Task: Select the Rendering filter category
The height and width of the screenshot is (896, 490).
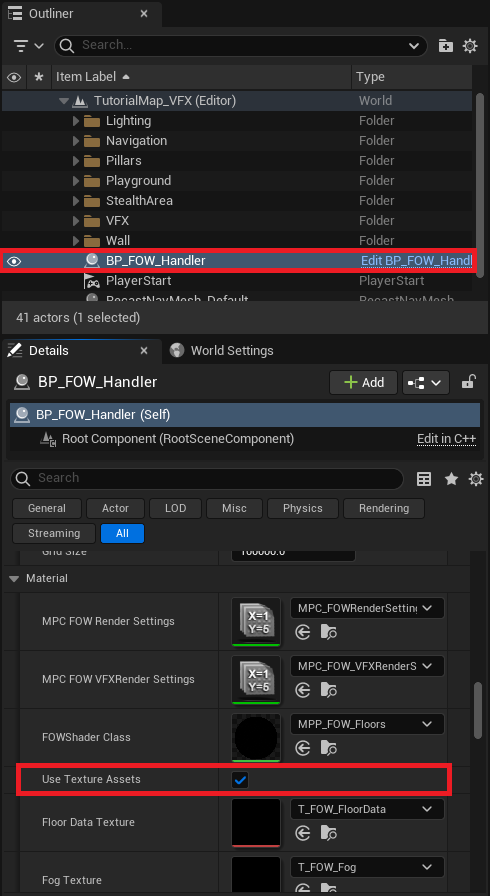Action: tap(384, 508)
